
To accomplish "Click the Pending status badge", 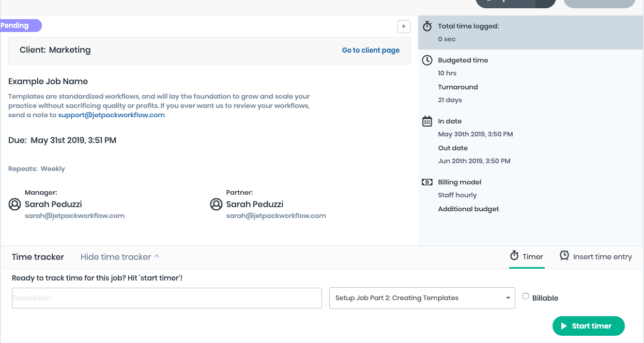I will click(19, 26).
